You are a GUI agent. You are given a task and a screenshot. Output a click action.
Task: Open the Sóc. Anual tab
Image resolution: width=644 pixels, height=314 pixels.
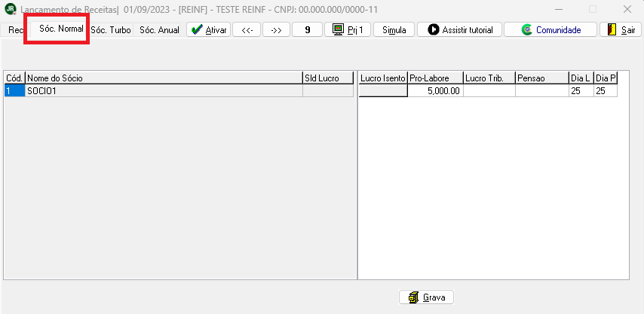pos(159,30)
